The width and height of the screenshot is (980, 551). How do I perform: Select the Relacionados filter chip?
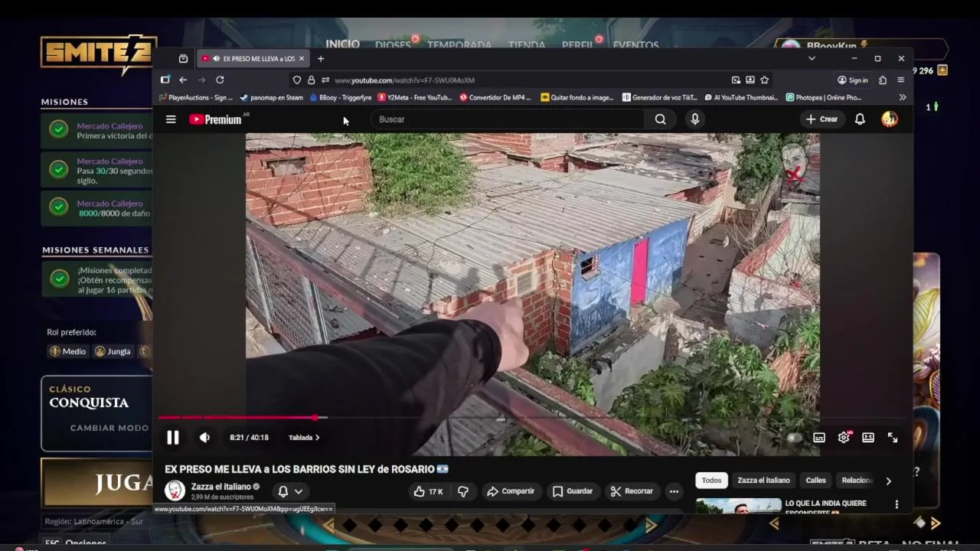[x=857, y=481]
